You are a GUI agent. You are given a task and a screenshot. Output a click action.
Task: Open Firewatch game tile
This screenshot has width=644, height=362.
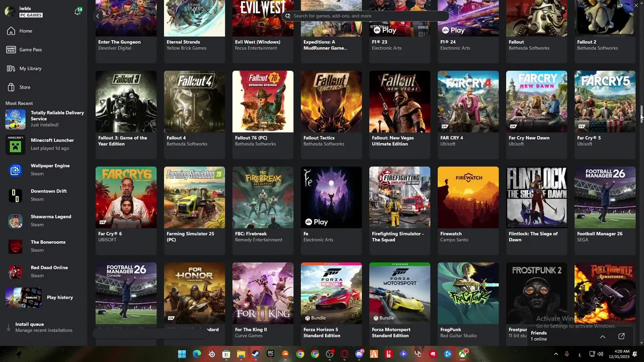(x=468, y=211)
